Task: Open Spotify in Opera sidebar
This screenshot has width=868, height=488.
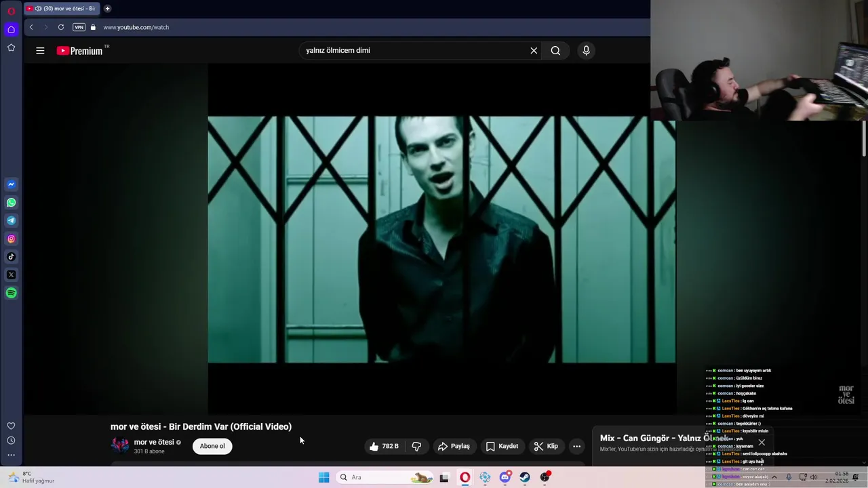Action: pos(11,293)
